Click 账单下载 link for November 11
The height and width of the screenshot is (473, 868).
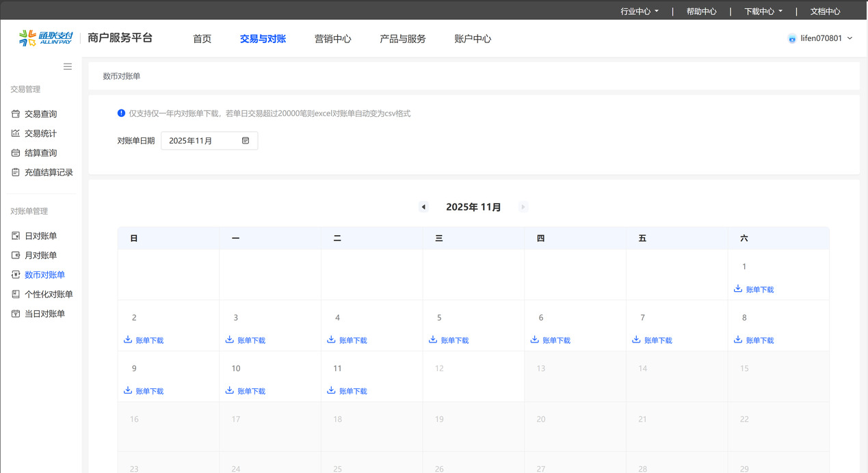[353, 391]
